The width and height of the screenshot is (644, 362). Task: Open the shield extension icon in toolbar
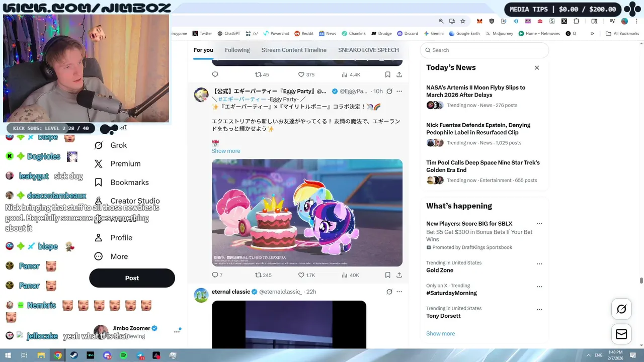coord(492,21)
